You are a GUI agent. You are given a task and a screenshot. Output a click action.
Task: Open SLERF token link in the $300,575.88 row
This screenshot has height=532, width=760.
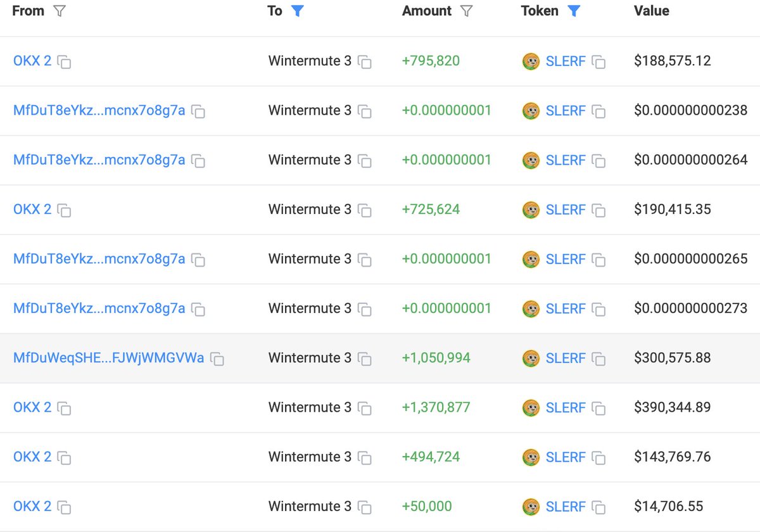(566, 358)
